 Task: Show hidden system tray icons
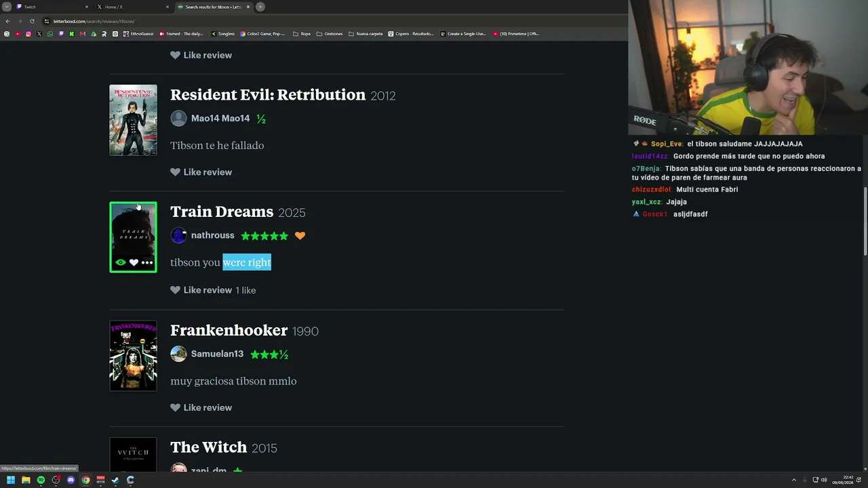794,480
